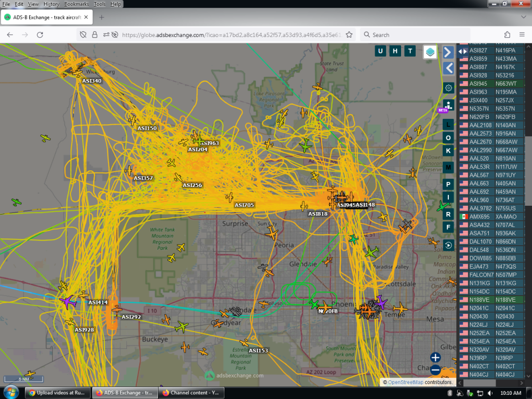Viewport: 532px width, 399px height.
Task: Toggle the M map option button
Action: pyautogui.click(x=448, y=168)
